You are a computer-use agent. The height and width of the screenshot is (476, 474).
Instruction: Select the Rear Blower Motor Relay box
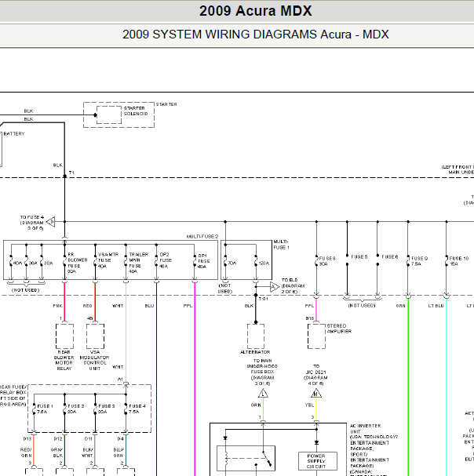click(64, 336)
